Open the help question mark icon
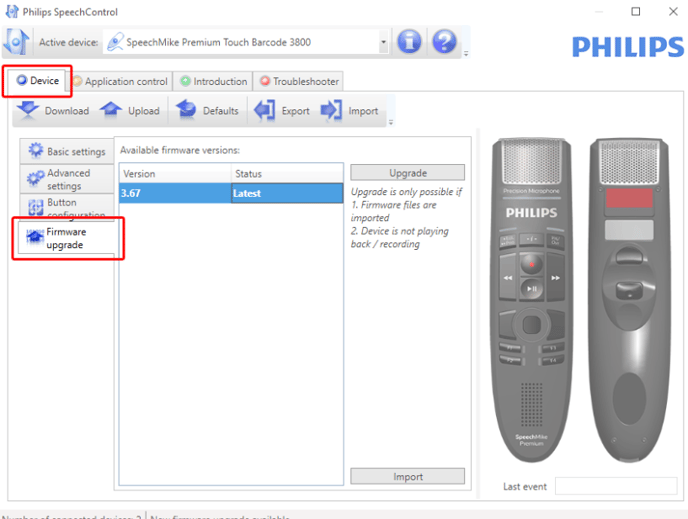Viewport: 688px width, 519px height. tap(444, 42)
